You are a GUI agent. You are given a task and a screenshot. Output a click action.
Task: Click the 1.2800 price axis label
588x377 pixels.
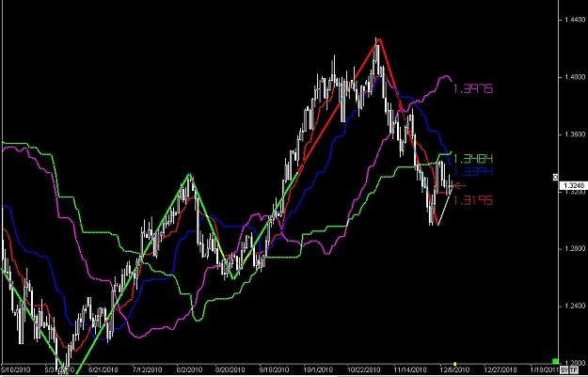[577, 248]
